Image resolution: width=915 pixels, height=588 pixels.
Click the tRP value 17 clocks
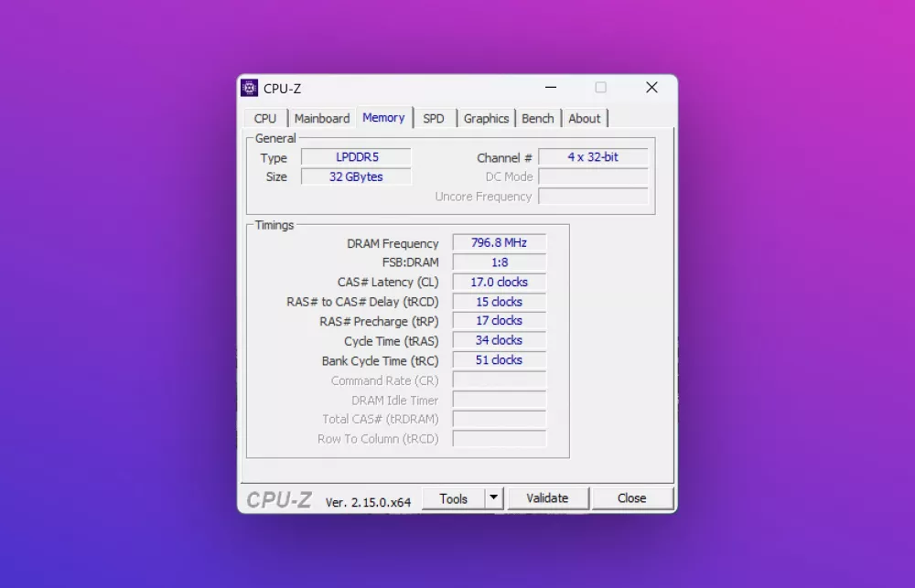click(x=500, y=321)
